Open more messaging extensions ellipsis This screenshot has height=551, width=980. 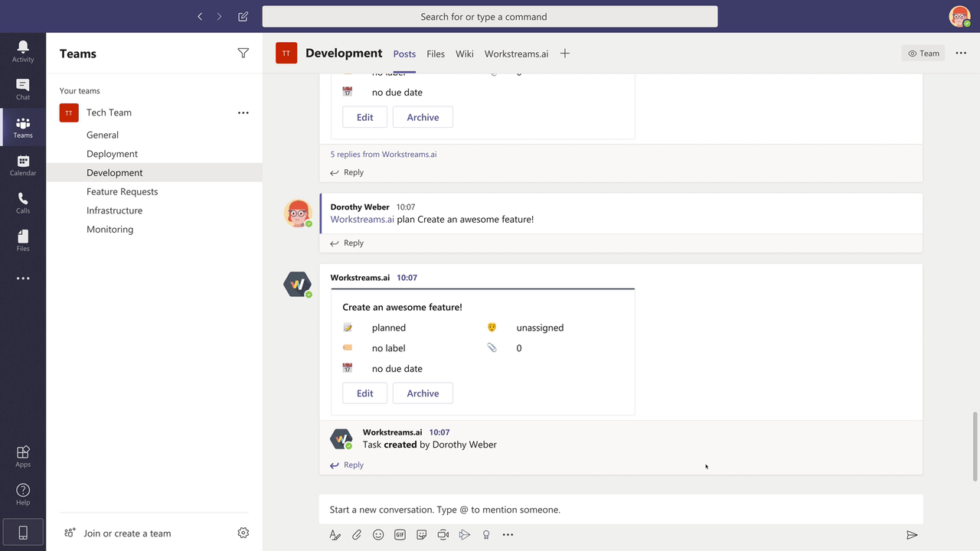(x=508, y=535)
